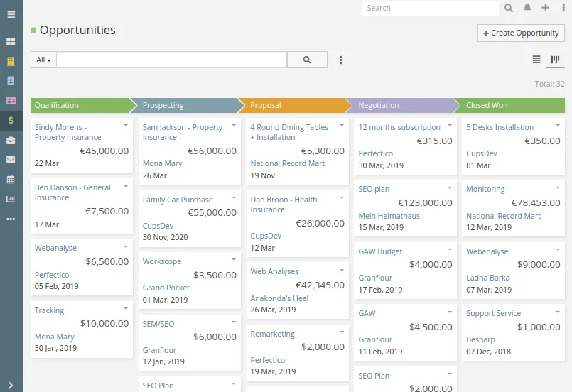
Task: Open 5 Desks Installation card dropdown
Action: pos(558,125)
